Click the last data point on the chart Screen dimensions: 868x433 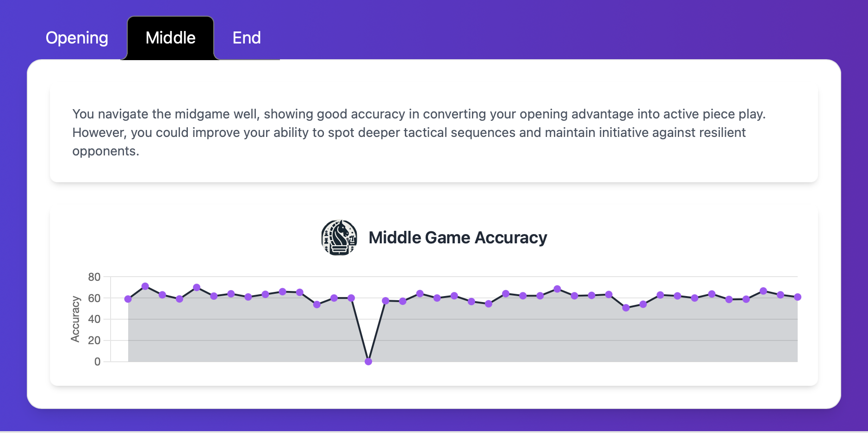[x=798, y=297]
